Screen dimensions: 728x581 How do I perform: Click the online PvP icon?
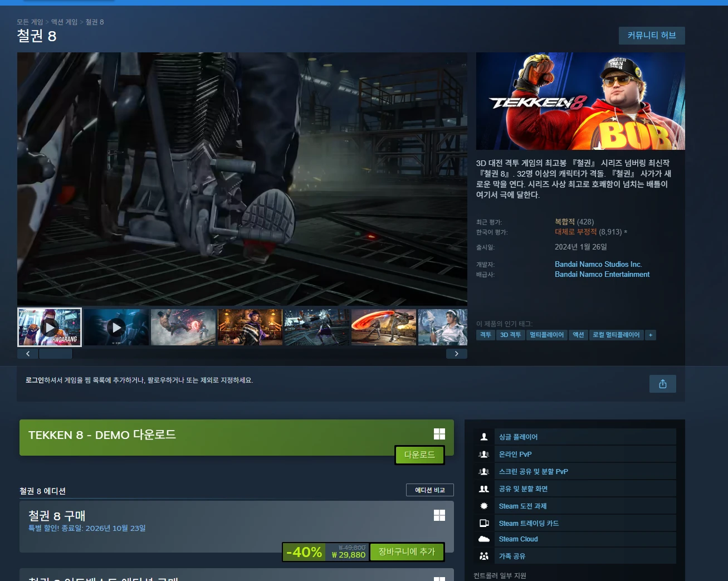(484, 454)
